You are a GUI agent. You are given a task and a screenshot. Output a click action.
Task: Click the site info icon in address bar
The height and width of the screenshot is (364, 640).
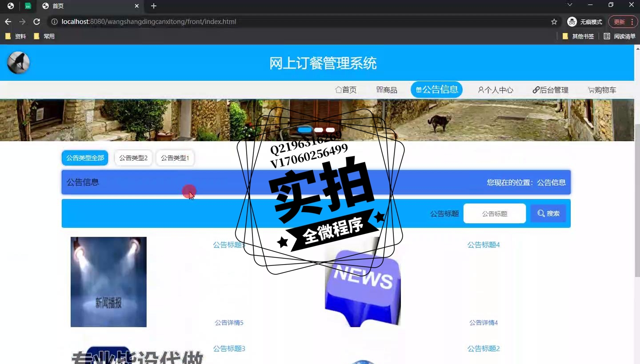(54, 22)
